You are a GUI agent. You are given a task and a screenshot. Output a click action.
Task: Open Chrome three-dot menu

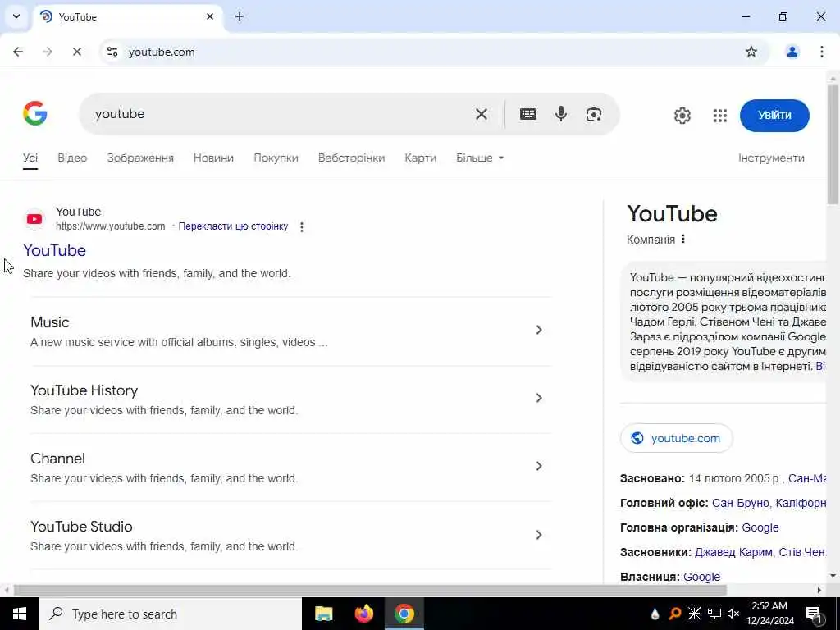pyautogui.click(x=822, y=52)
